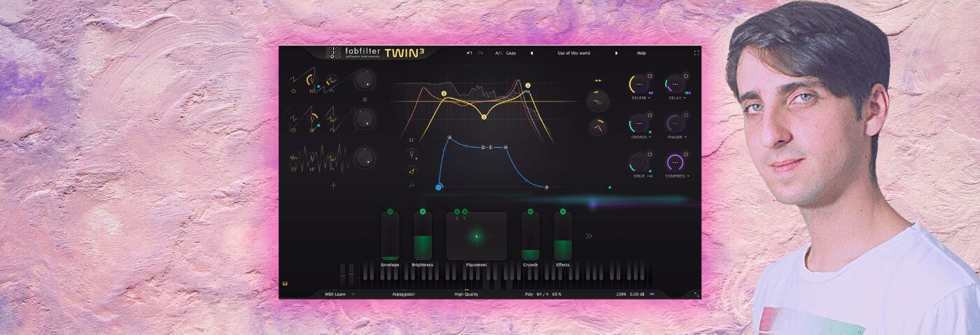Add a new oscillator with the plus icon

(333, 185)
